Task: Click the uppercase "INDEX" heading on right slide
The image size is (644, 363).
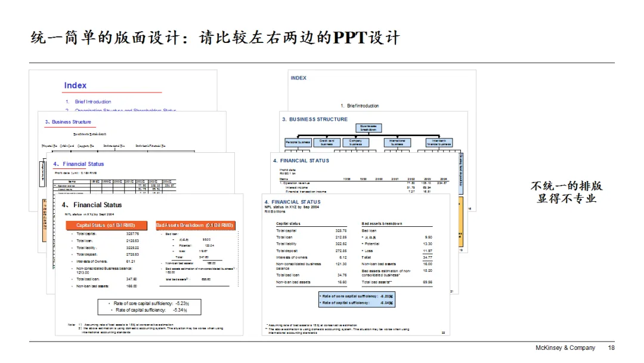Action: [299, 78]
